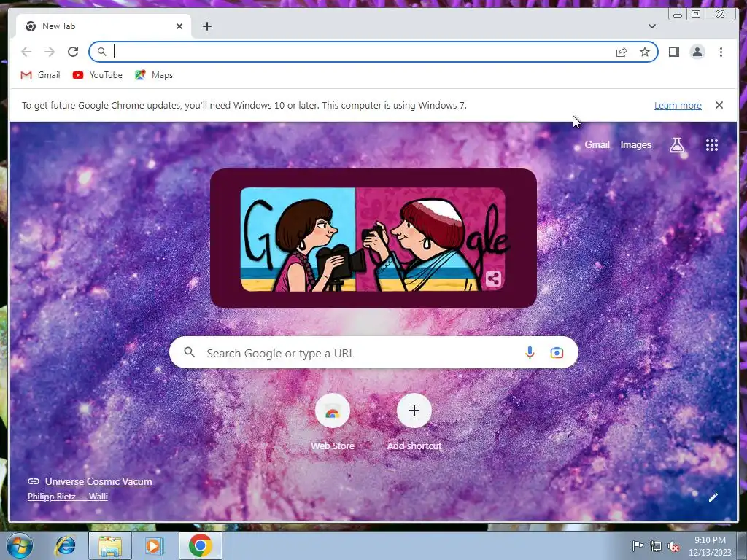This screenshot has height=560, width=747.
Task: Open Search Labs flask icon
Action: click(676, 145)
